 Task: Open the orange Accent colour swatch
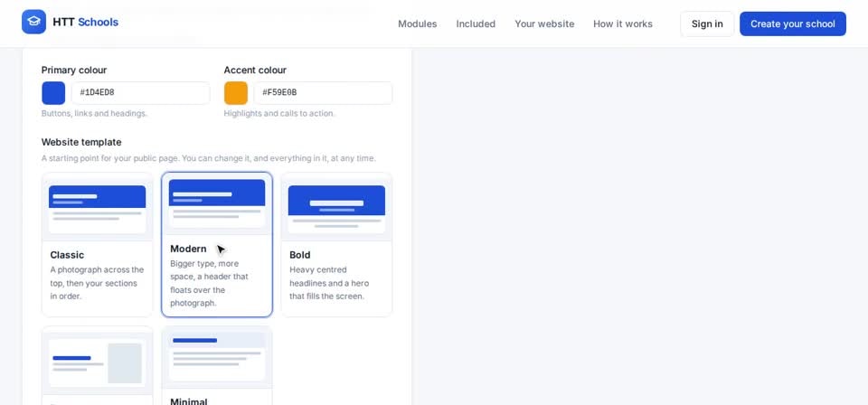pos(236,93)
